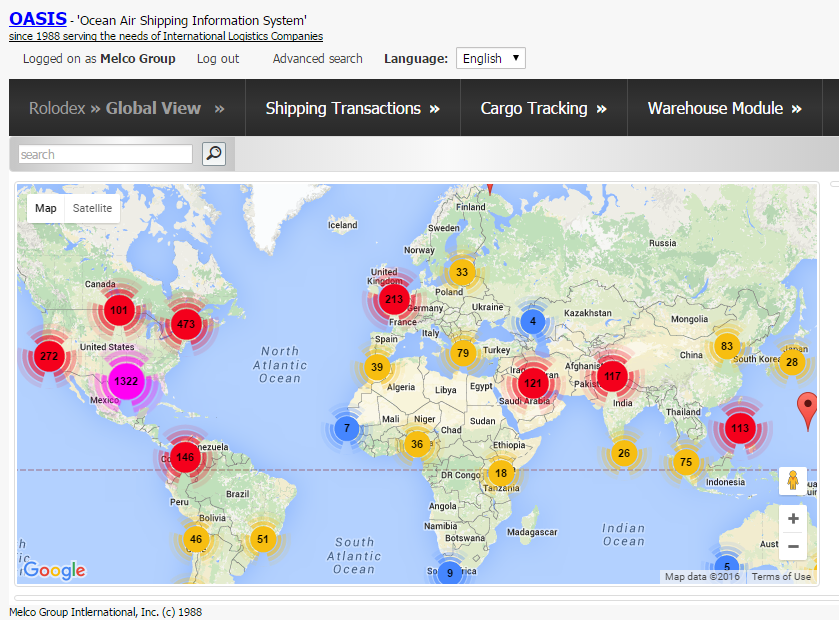Click the 'Melco Group' logged-on name
This screenshot has width=839, height=620.
point(138,59)
